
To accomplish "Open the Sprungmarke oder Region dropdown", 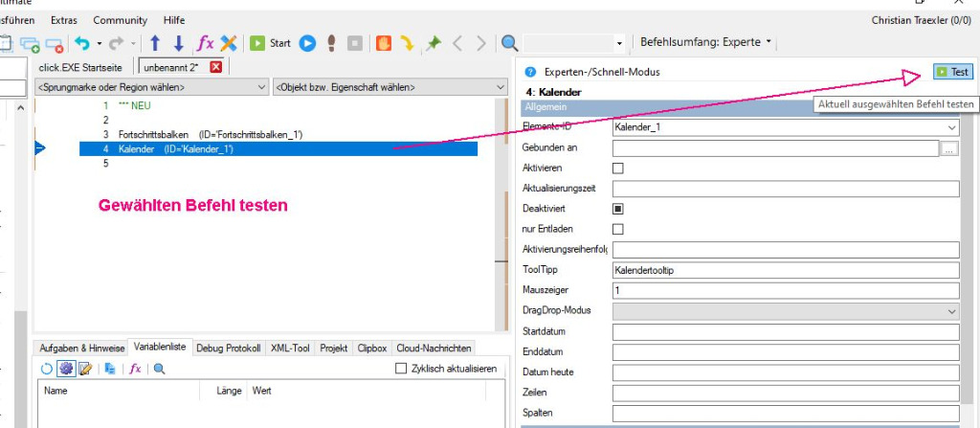I will click(x=151, y=87).
